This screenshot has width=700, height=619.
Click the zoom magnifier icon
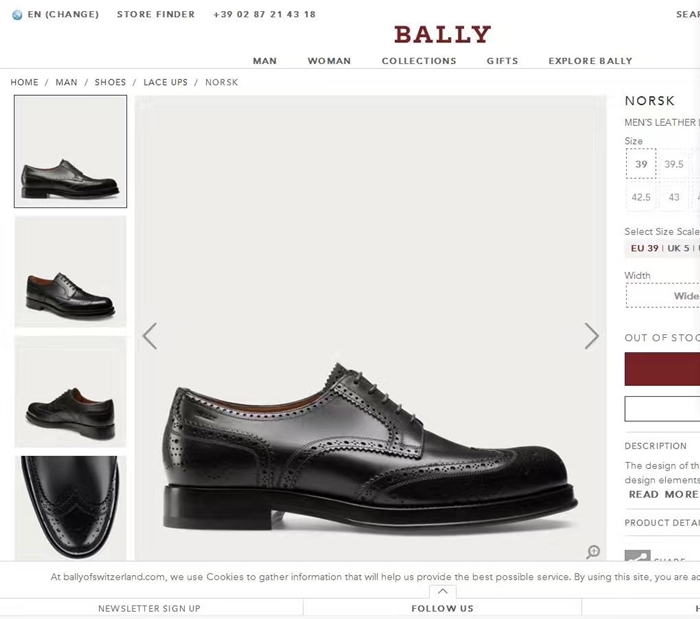593,551
